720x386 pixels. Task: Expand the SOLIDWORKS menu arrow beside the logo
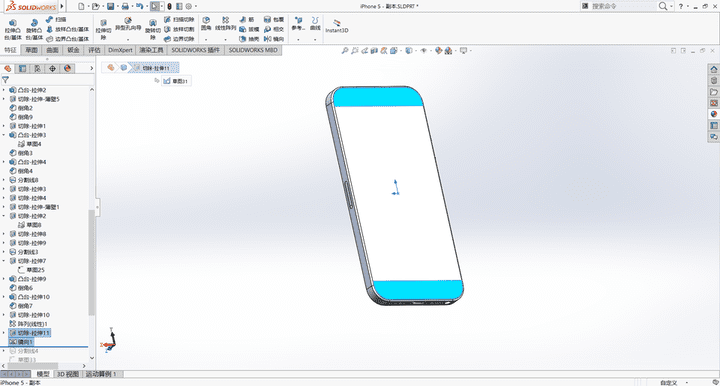coord(62,6)
